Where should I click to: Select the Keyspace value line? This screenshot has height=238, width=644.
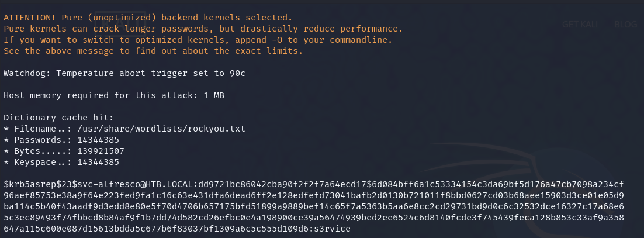click(61, 162)
